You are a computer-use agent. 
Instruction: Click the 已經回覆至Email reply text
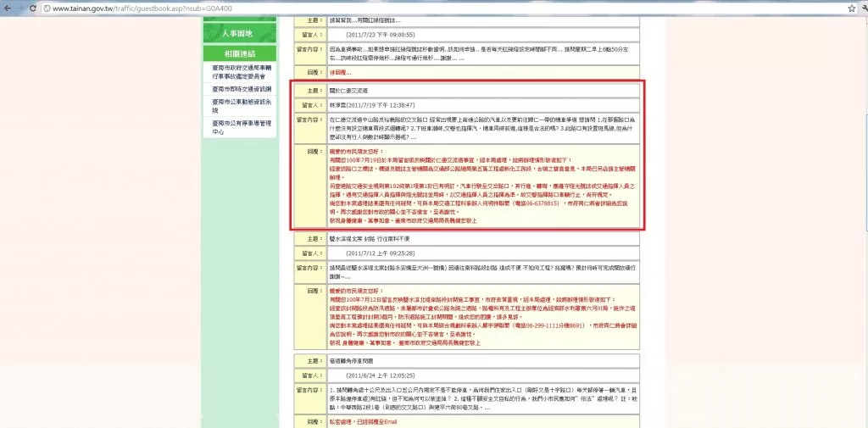click(374, 422)
